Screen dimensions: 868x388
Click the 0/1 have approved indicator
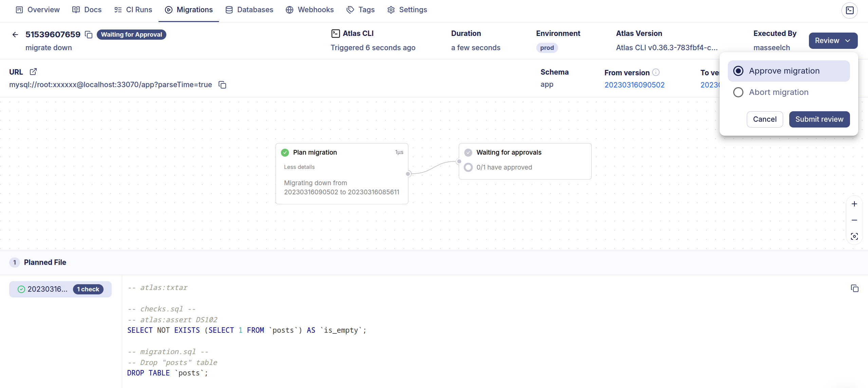click(504, 167)
